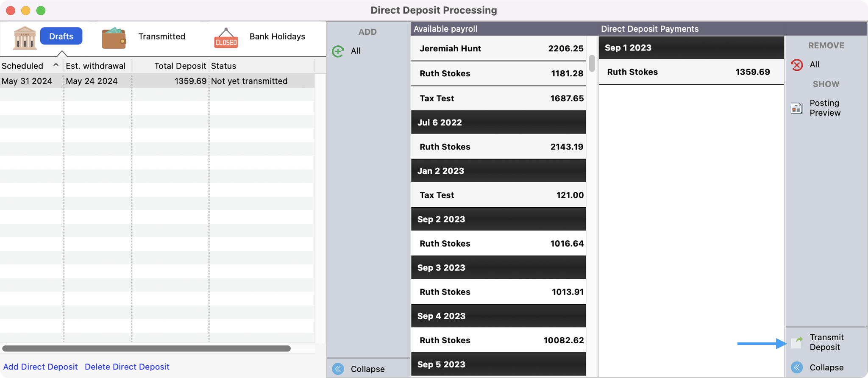Select Ruth Stokes 1359.69 deposit payment
This screenshot has height=378, width=868.
(691, 72)
